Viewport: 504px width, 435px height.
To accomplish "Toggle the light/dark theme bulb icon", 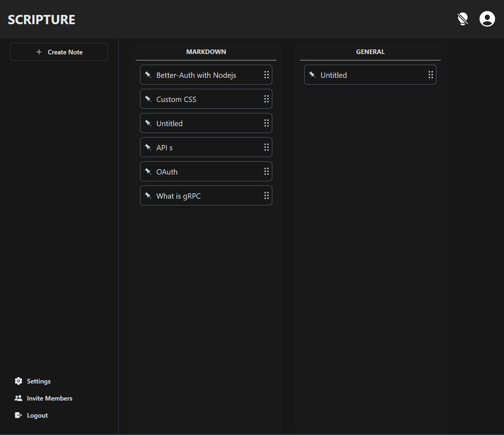I will (463, 19).
